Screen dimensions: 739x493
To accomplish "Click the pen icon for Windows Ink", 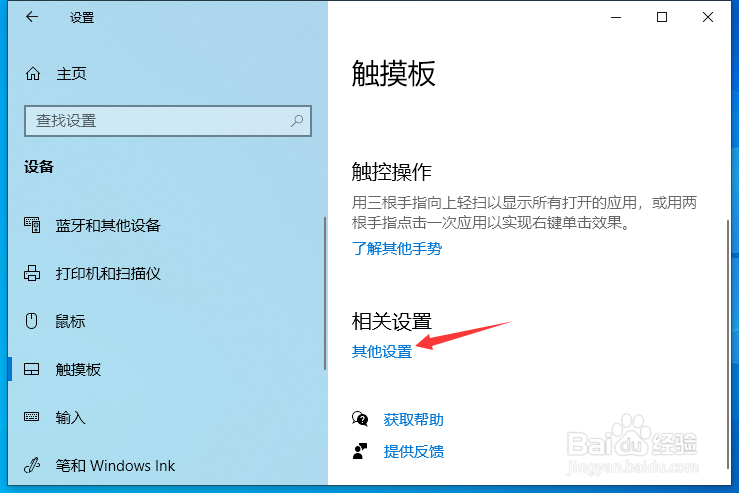I will coord(32,466).
